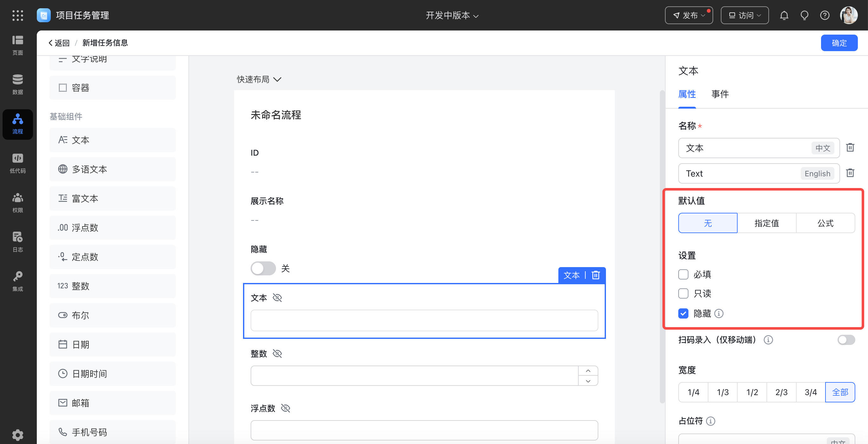Delete the English name entry
Viewport: 868px width, 444px height.
tap(850, 173)
